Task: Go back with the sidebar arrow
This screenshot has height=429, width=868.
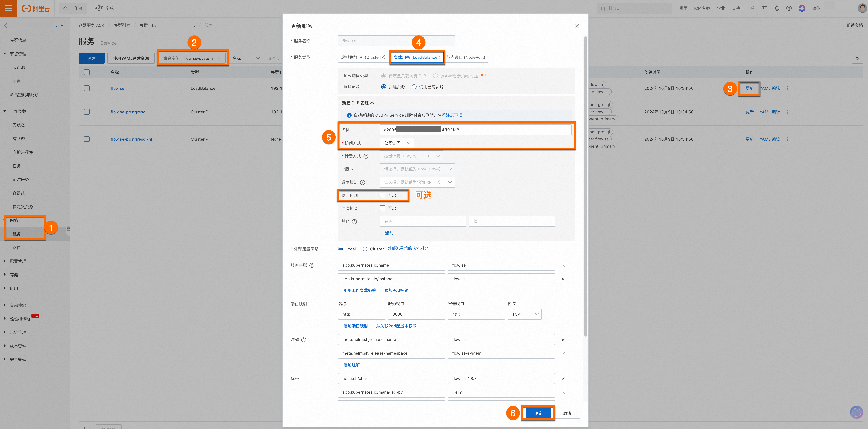Action: pos(6,26)
